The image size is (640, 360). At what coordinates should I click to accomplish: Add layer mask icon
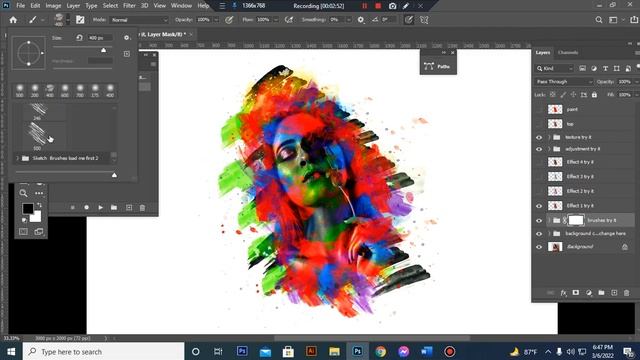coord(576,293)
